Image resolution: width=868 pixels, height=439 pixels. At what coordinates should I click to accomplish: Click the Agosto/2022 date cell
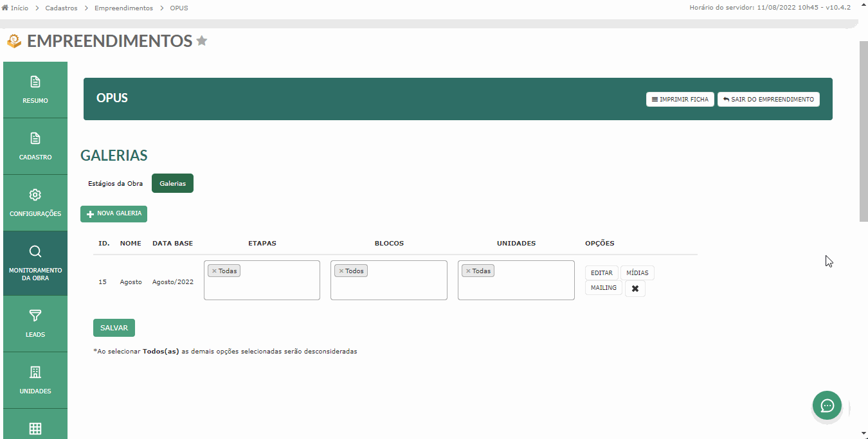tap(173, 282)
